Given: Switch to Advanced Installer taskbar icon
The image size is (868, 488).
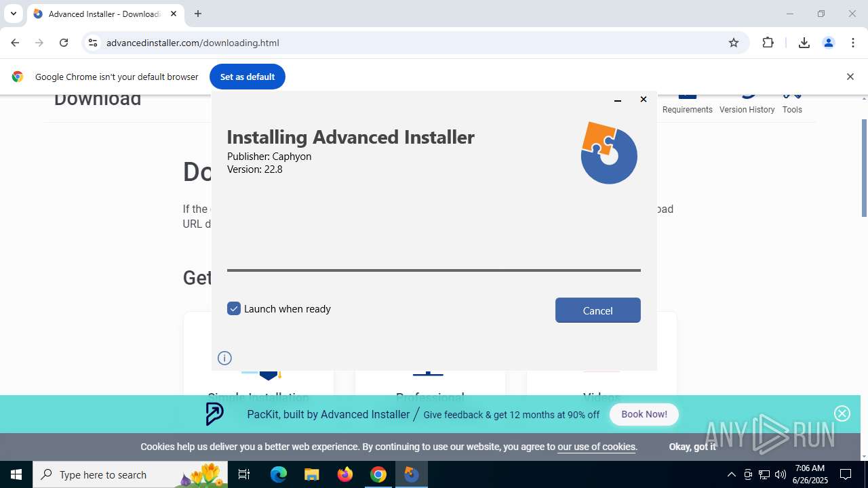Looking at the screenshot, I should click(412, 474).
